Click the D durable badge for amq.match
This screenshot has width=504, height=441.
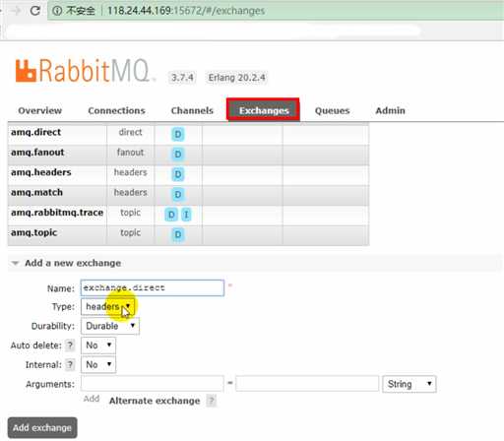[x=178, y=195]
